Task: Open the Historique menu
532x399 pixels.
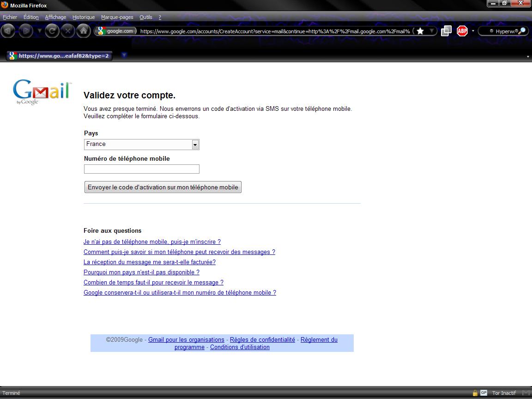Action: (x=84, y=17)
